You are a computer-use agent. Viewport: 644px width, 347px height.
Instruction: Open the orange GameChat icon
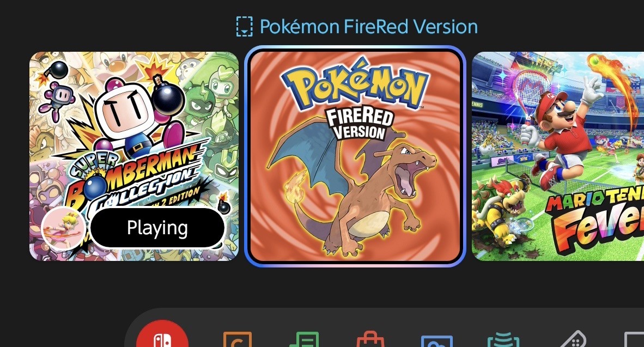tap(238, 339)
